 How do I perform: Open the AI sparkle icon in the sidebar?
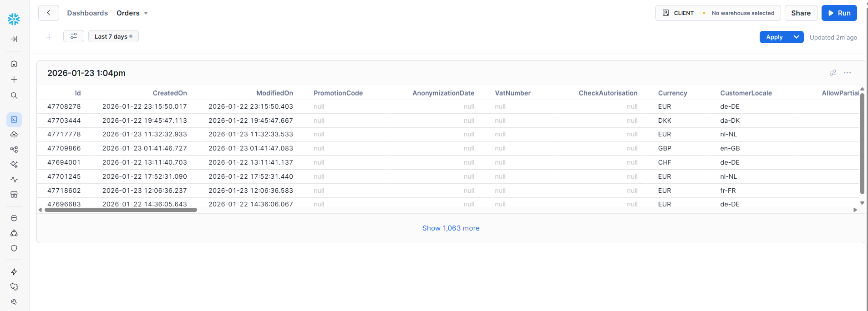click(x=14, y=165)
